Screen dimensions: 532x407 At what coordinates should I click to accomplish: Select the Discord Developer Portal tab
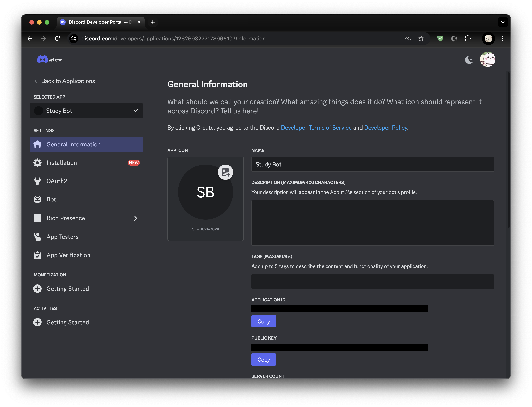101,22
